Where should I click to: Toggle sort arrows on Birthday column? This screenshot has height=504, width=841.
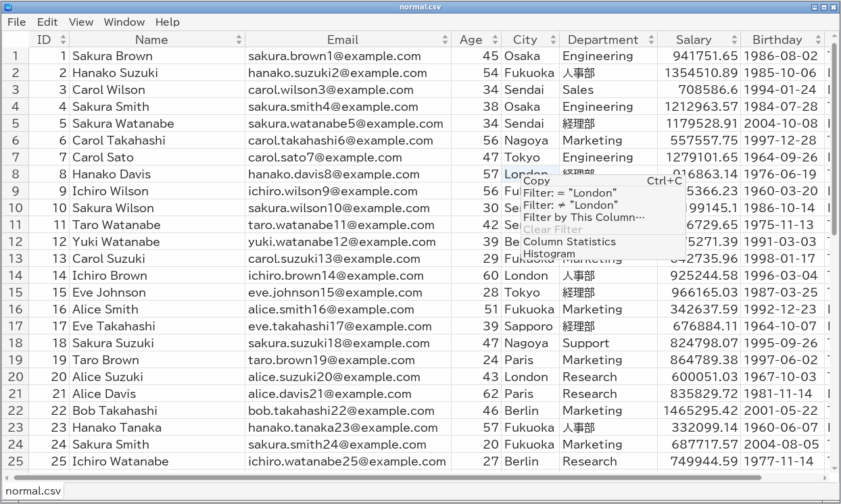click(x=818, y=40)
